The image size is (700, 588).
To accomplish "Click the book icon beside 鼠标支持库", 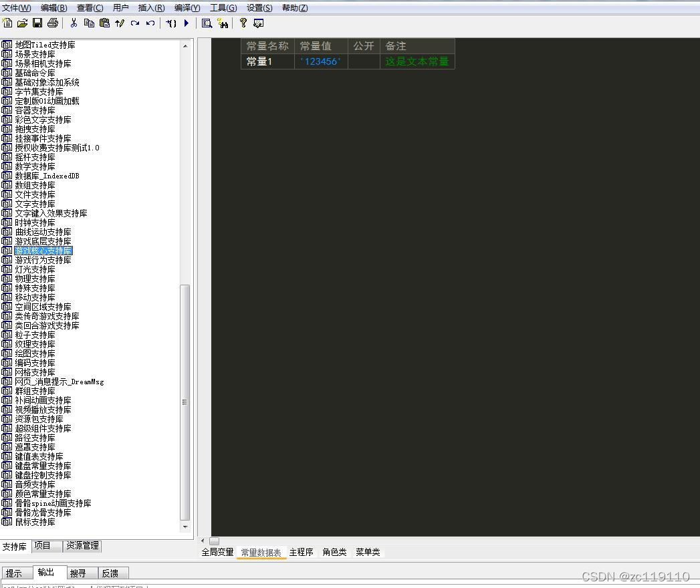I will coord(7,522).
